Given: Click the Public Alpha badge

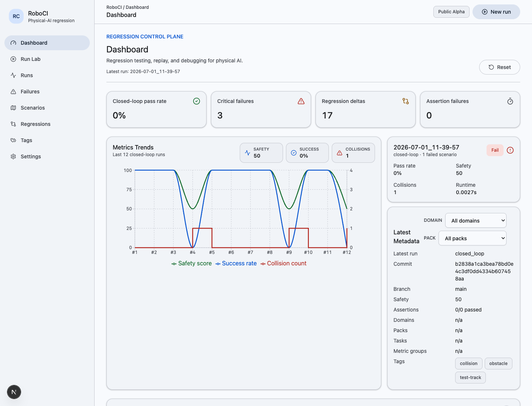Looking at the screenshot, I should [451, 12].
